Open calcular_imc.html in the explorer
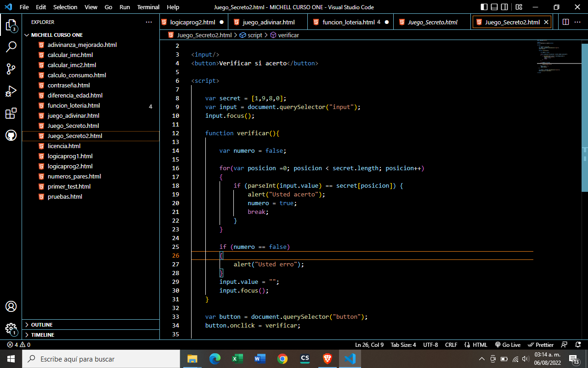The width and height of the screenshot is (588, 368). [x=90, y=55]
